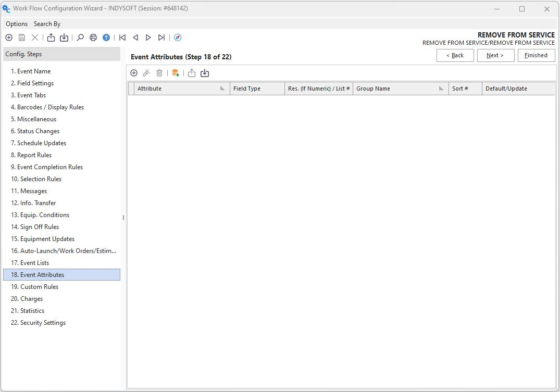560x392 pixels.
Task: Click the delete attribute trash icon
Action: coord(159,73)
